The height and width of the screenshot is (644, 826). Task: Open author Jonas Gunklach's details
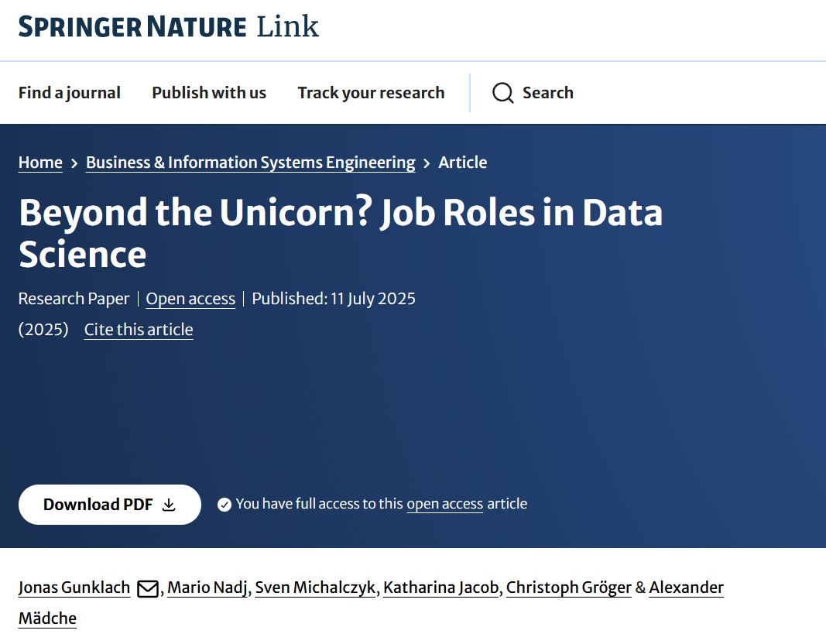[74, 588]
